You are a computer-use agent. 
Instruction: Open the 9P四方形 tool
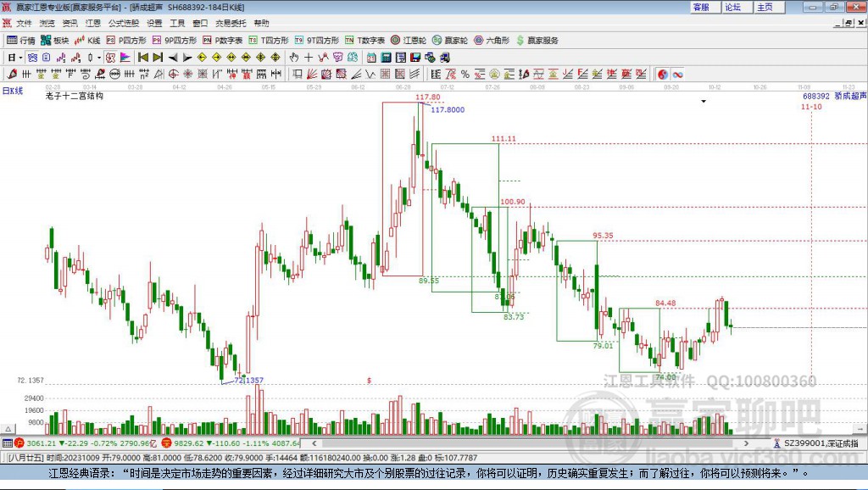(175, 41)
